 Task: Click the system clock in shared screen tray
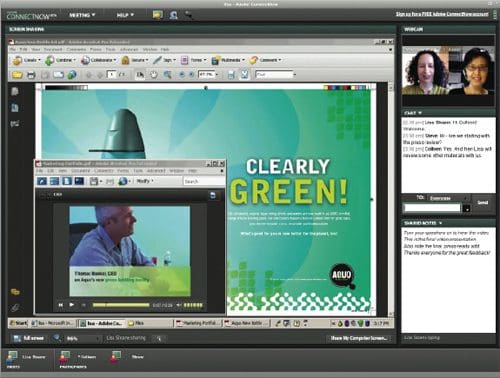point(381,323)
